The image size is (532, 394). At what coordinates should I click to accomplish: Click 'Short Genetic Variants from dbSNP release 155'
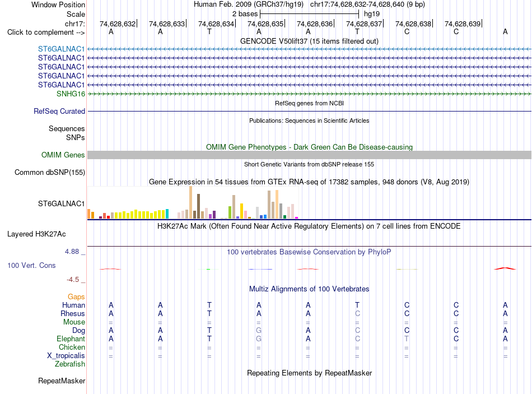309,164
